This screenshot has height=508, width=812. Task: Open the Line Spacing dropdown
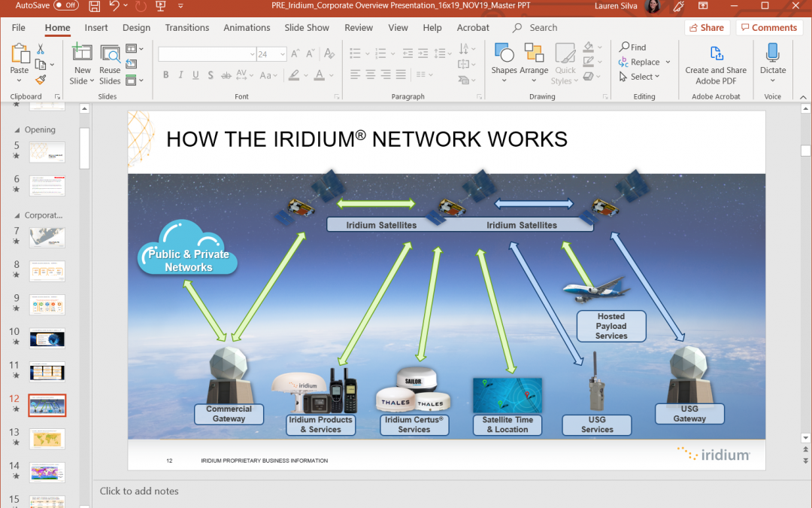442,53
